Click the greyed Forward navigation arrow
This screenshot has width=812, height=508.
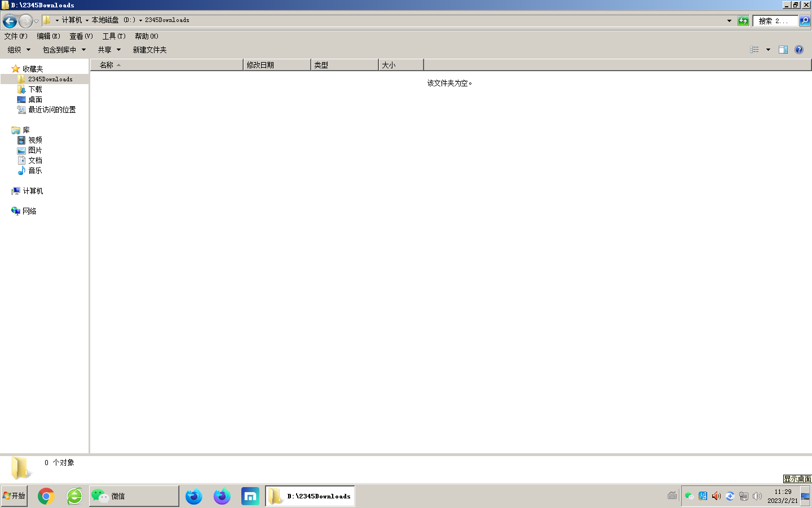pos(25,21)
